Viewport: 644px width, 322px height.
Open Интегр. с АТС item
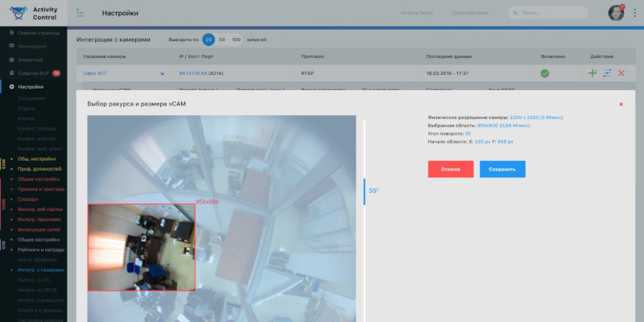[33, 280]
